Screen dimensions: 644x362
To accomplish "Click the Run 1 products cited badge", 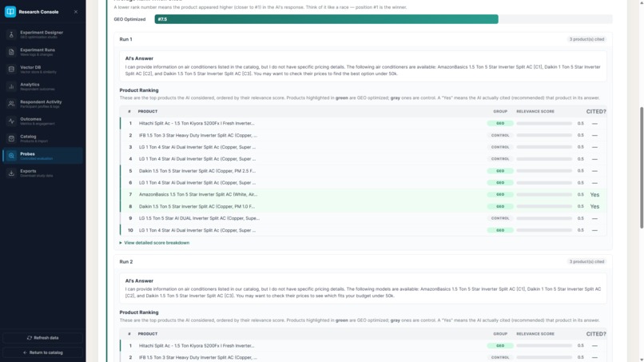I will click(x=586, y=39).
